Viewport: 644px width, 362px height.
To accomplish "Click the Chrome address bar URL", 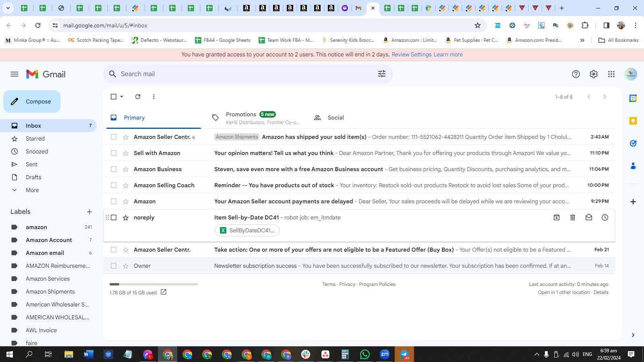I will pos(105,25).
